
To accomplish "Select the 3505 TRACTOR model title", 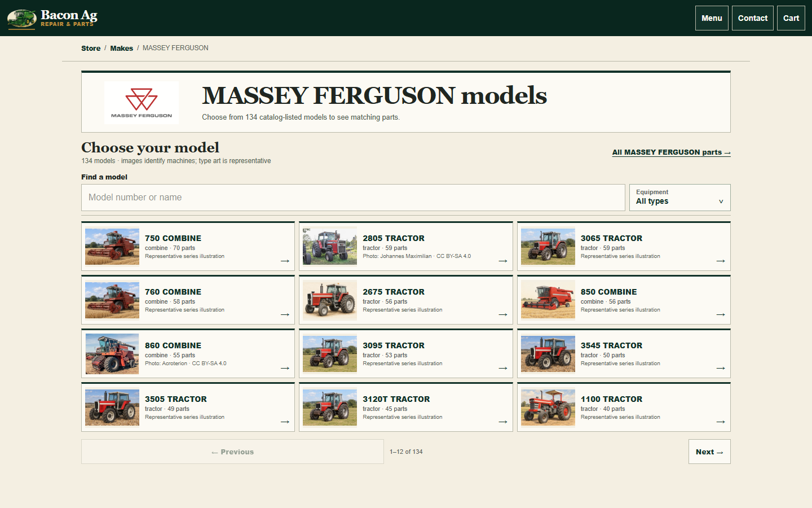I will click(x=176, y=399).
